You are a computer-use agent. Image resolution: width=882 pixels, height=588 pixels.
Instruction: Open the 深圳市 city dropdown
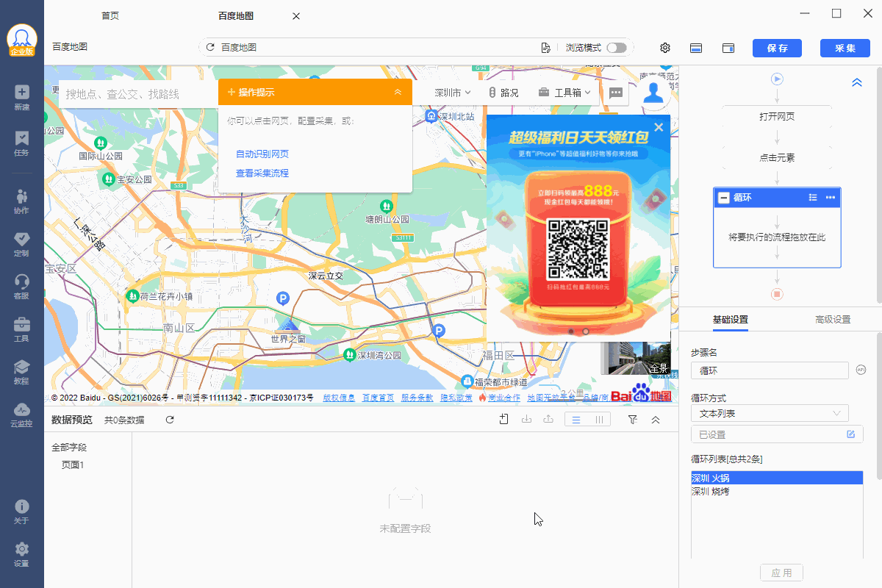point(453,93)
